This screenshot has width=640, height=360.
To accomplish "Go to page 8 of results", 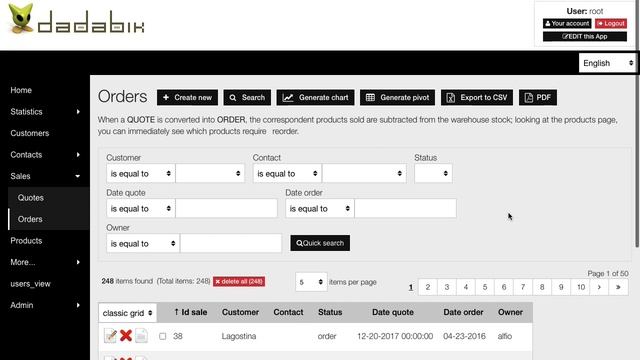I will click(x=542, y=287).
